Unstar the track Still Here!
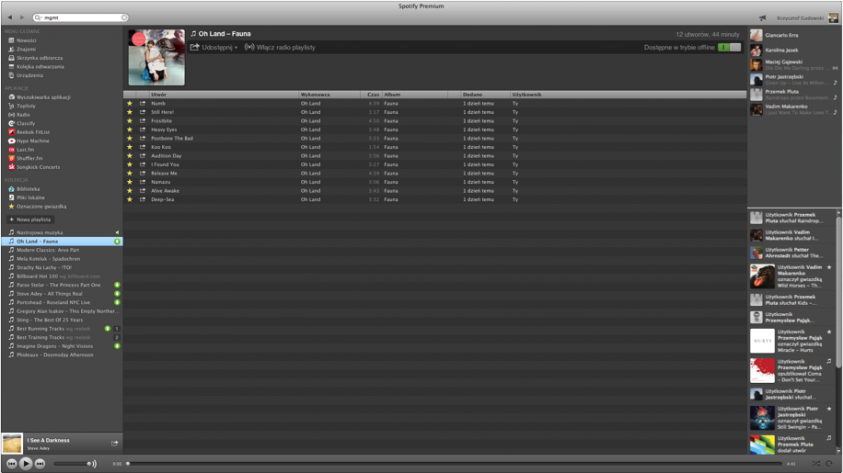The height and width of the screenshot is (473, 843). coord(130,112)
